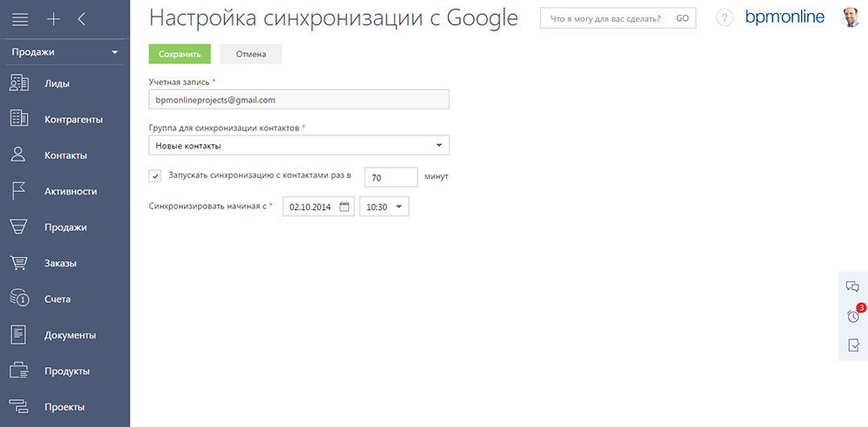This screenshot has height=427, width=868.
Task: Click the Отмена button
Action: click(x=251, y=55)
